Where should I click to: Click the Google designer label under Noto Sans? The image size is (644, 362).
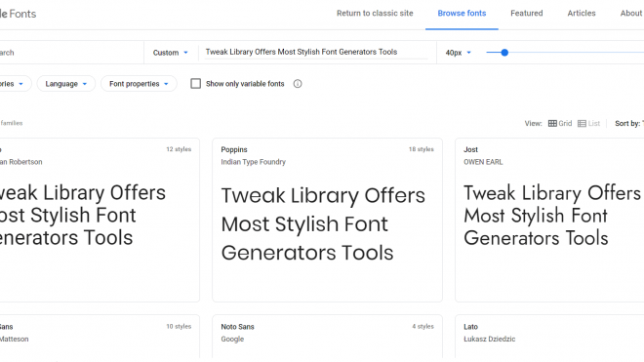[232, 339]
